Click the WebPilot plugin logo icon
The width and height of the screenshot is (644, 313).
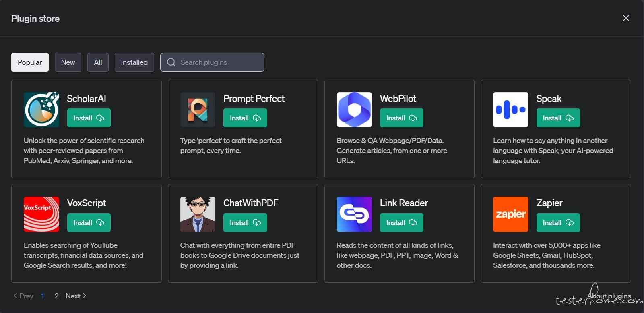tap(354, 110)
